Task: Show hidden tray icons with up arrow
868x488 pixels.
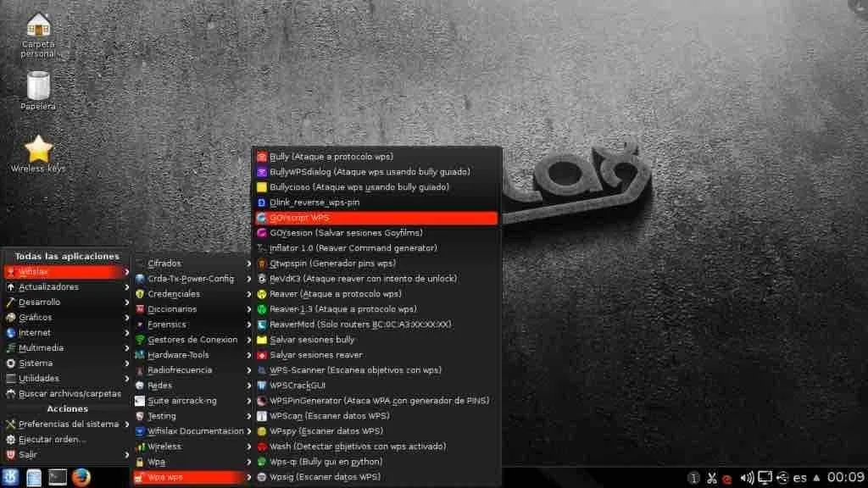Action: 816,478
